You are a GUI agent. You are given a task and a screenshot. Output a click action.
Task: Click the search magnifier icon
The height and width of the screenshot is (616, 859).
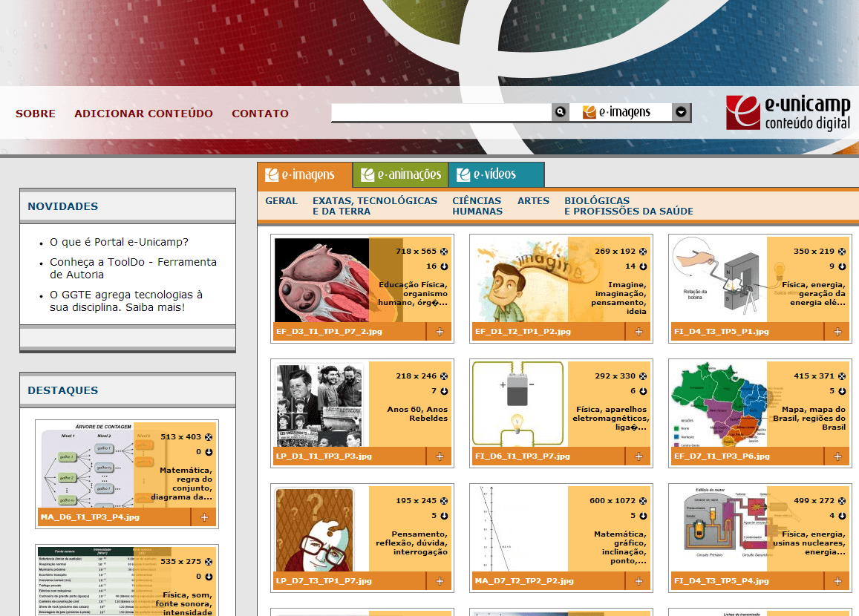point(560,112)
